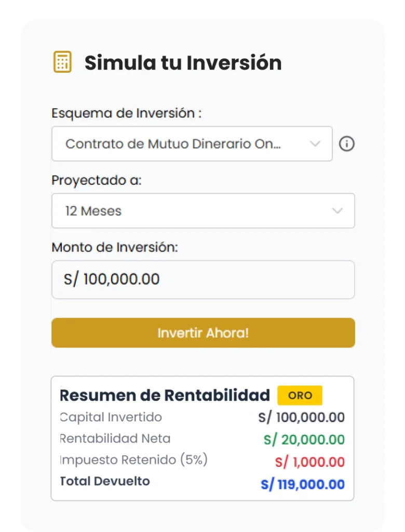
Task: Click the chevron in Contrato de Mutuo dropdown
Action: [x=315, y=144]
